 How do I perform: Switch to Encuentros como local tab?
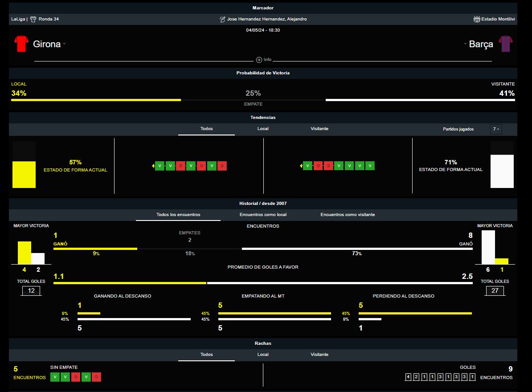coord(263,215)
